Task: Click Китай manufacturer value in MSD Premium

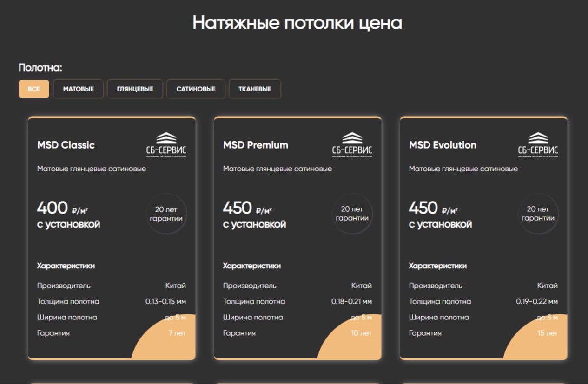Action: coord(362,286)
